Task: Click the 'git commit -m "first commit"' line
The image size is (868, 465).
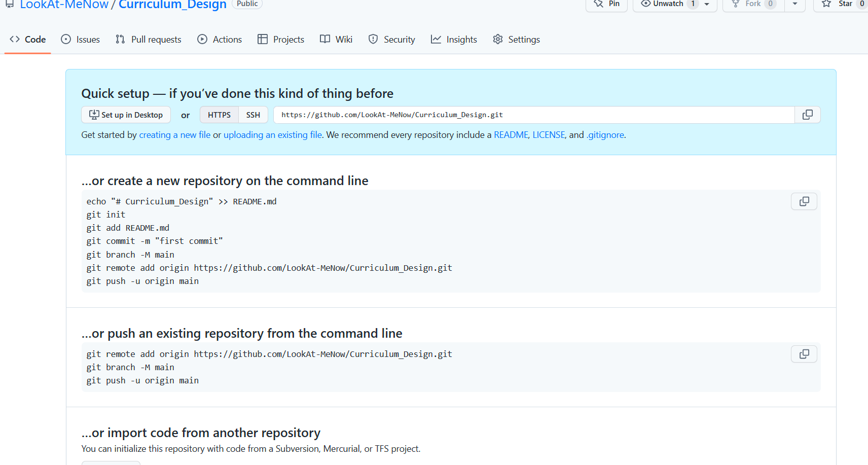Action: 155,241
